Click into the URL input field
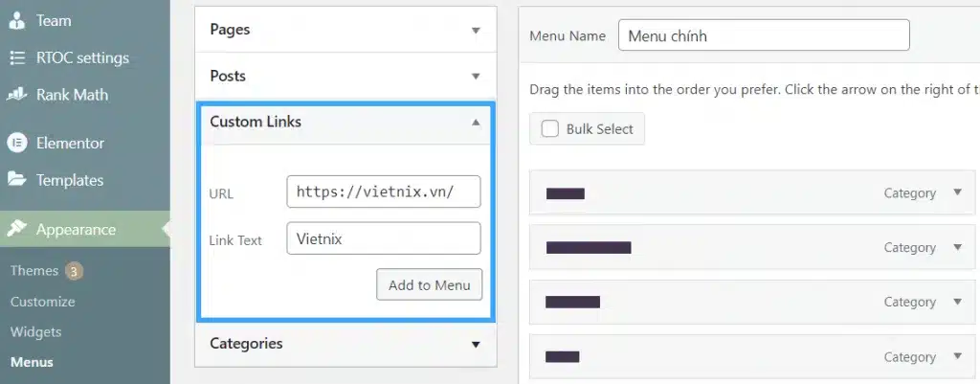The width and height of the screenshot is (980, 384). click(384, 192)
